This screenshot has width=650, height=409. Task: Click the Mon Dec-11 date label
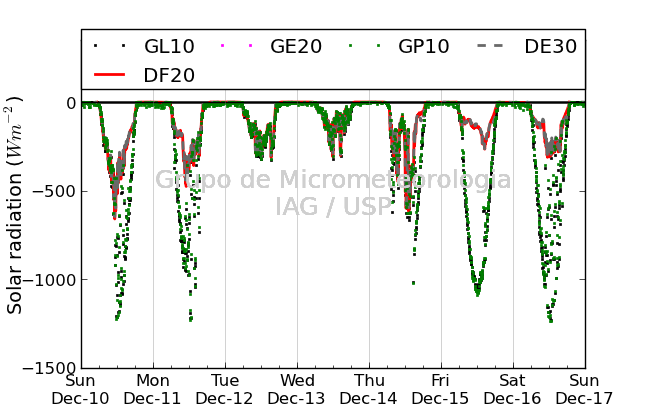153,390
